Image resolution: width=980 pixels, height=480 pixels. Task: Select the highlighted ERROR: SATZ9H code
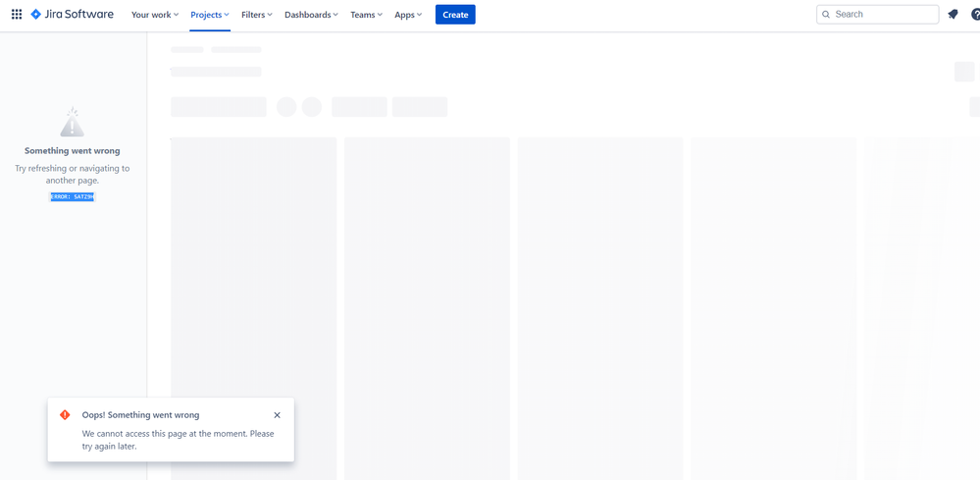point(73,197)
